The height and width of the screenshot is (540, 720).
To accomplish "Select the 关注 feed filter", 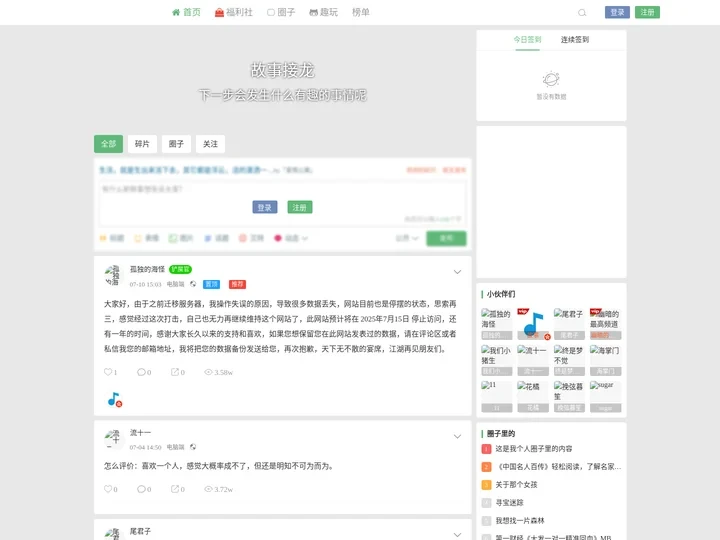I will pyautogui.click(x=210, y=144).
